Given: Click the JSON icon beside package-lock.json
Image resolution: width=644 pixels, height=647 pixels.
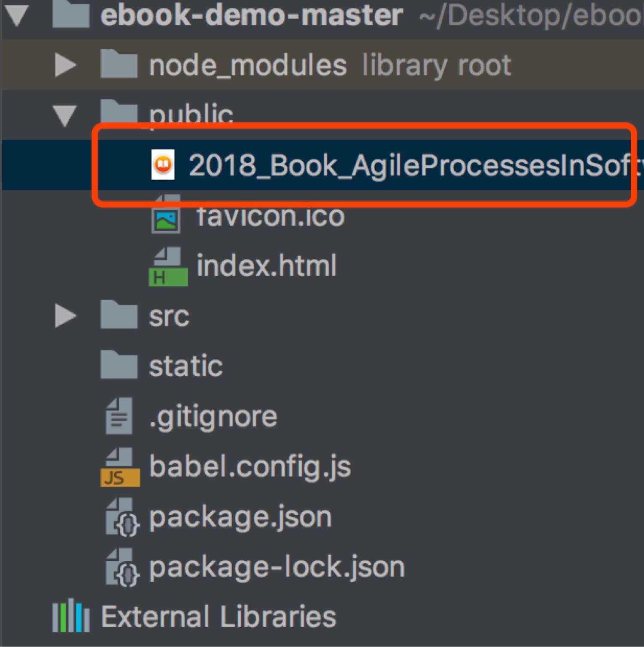Looking at the screenshot, I should pyautogui.click(x=122, y=568).
